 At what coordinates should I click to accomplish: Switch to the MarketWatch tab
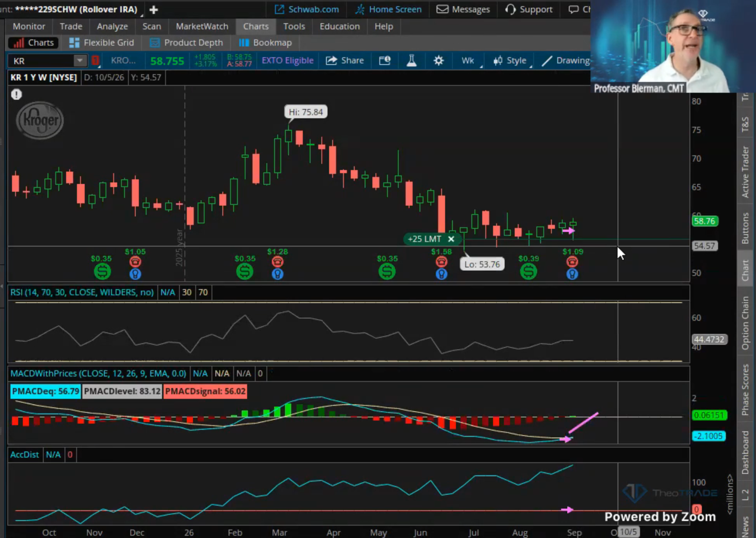[x=202, y=26]
